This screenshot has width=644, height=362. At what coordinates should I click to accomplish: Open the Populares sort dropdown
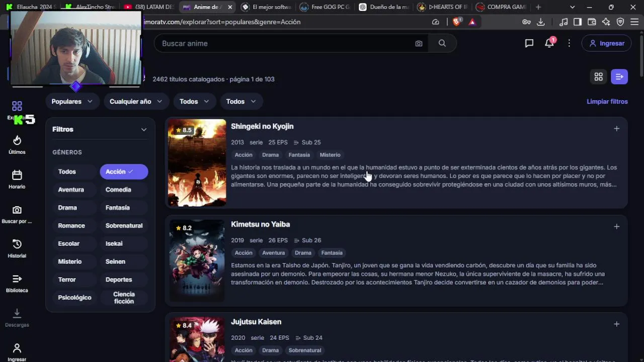click(72, 102)
